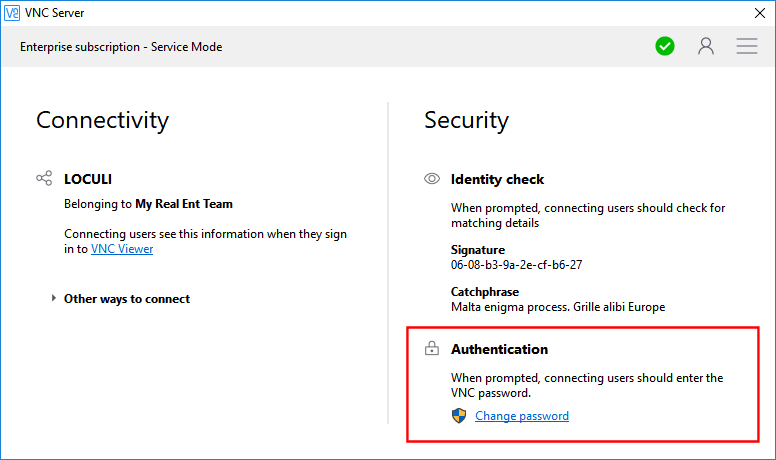Click the Security heading
776x460 pixels.
(x=466, y=121)
